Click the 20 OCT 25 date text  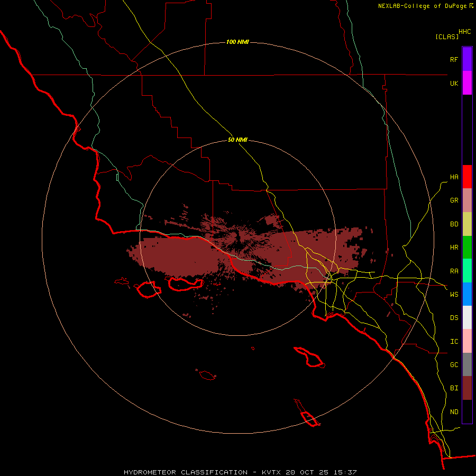point(308,472)
